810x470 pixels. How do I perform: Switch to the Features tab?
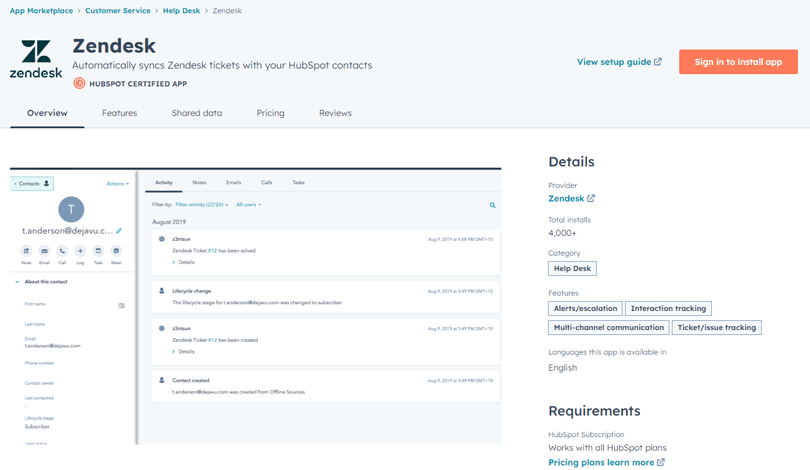tap(119, 113)
